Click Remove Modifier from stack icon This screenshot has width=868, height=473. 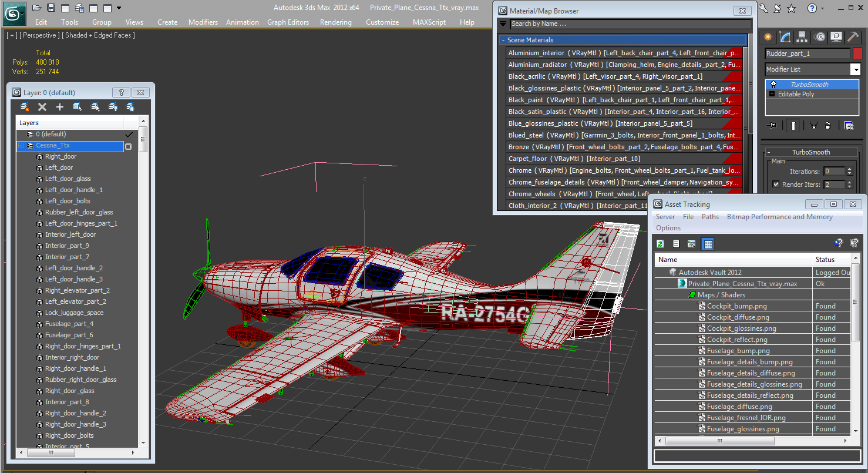(827, 125)
